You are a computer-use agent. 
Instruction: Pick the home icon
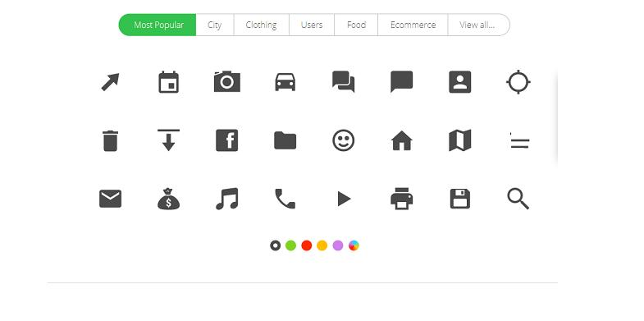coord(402,140)
